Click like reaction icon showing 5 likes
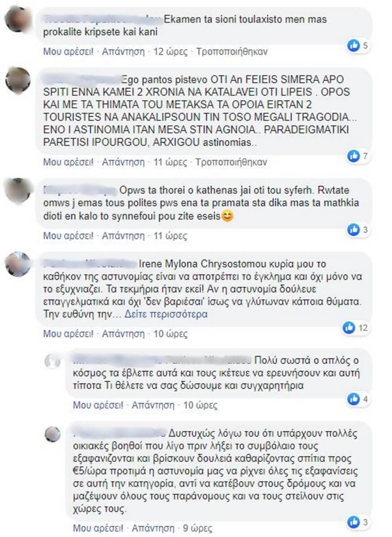The image size is (392, 537). pos(354,45)
